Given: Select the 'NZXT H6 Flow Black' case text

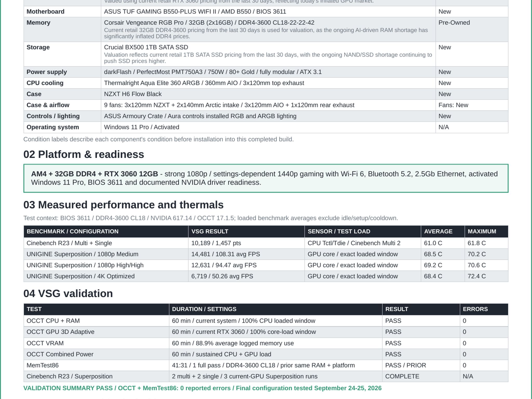Looking at the screenshot, I should (133, 94).
